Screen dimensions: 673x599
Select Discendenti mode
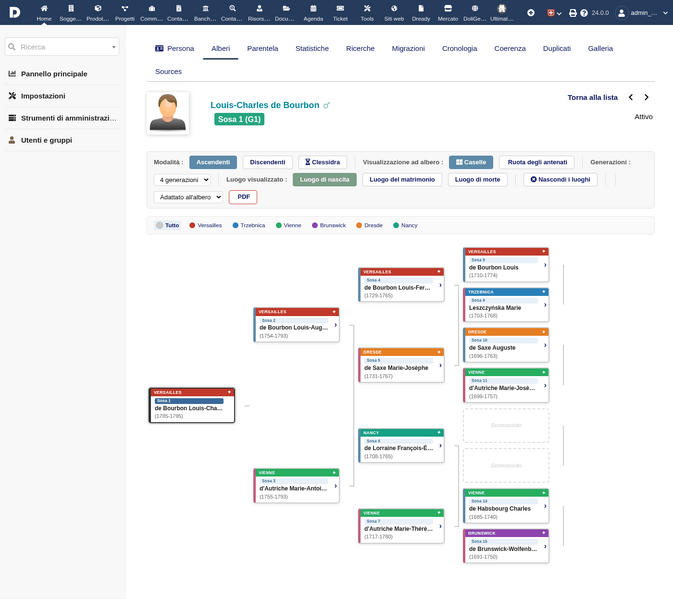[267, 162]
